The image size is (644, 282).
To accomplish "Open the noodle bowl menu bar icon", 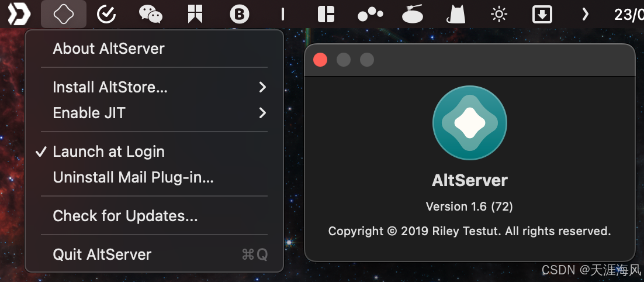I will pos(413,14).
